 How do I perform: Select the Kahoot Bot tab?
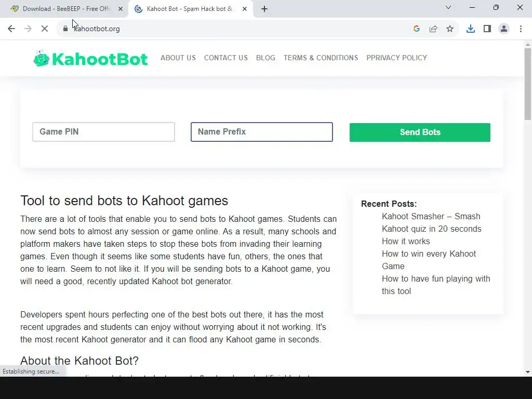(190, 9)
